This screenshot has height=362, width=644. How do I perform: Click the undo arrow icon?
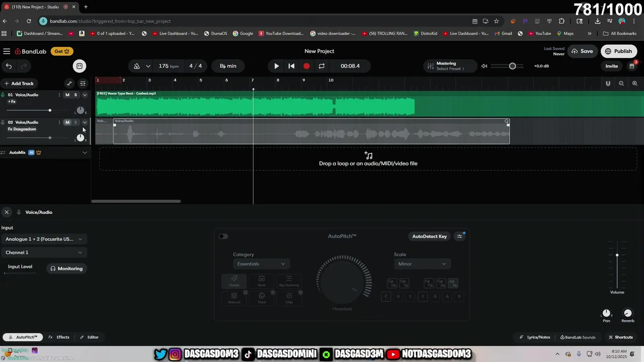click(9, 66)
